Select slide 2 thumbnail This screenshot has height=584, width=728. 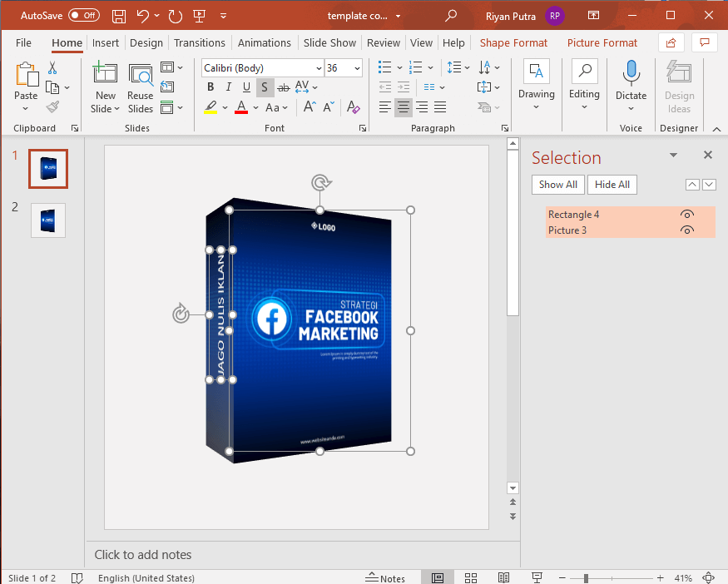pos(48,220)
